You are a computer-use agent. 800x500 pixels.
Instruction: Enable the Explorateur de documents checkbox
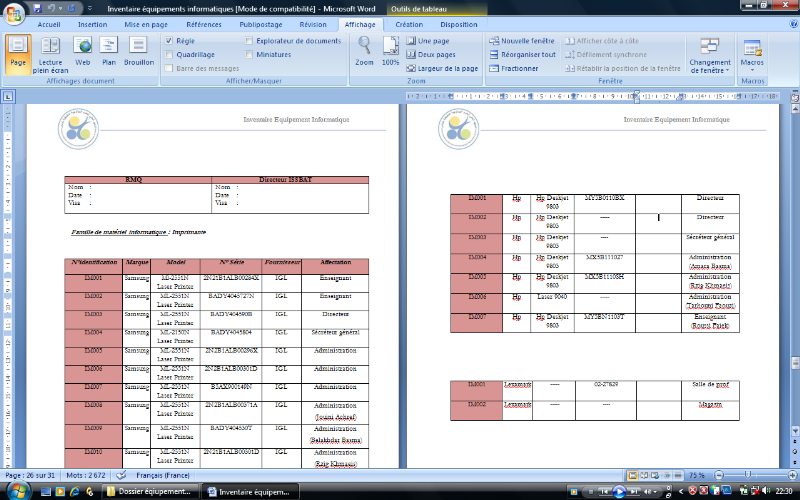(x=249, y=40)
